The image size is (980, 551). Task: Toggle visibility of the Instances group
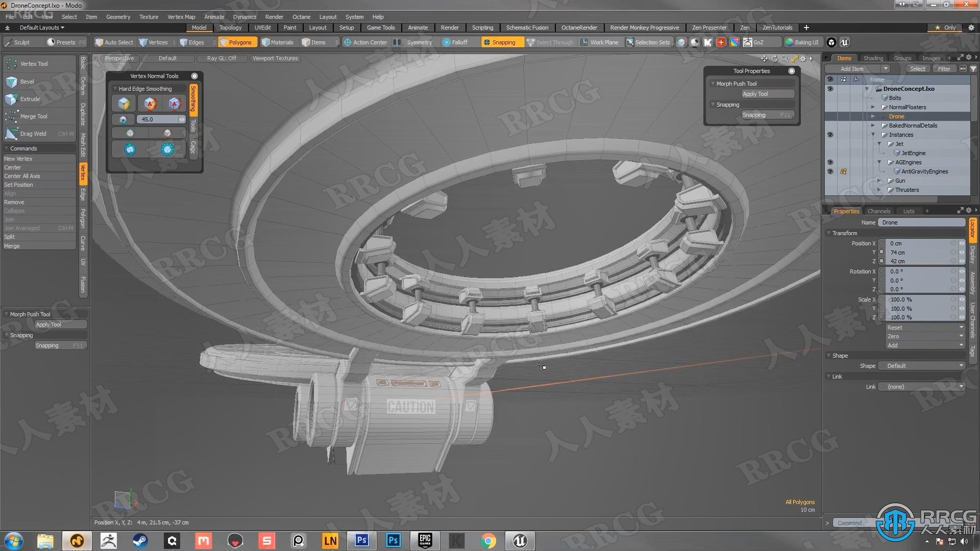pos(830,135)
